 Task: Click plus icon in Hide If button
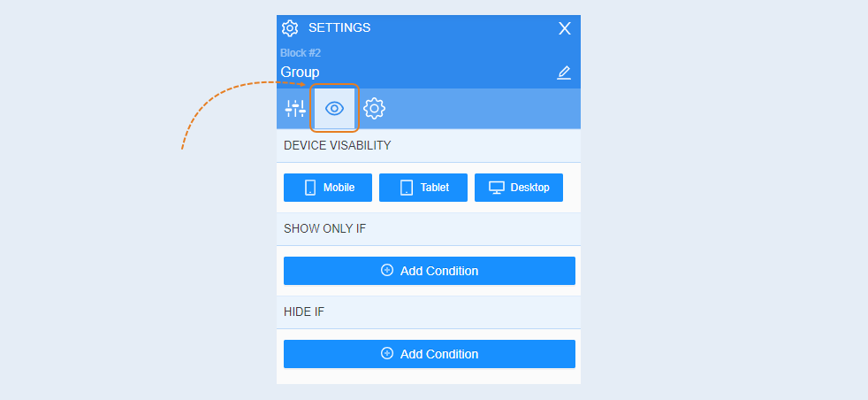(387, 353)
